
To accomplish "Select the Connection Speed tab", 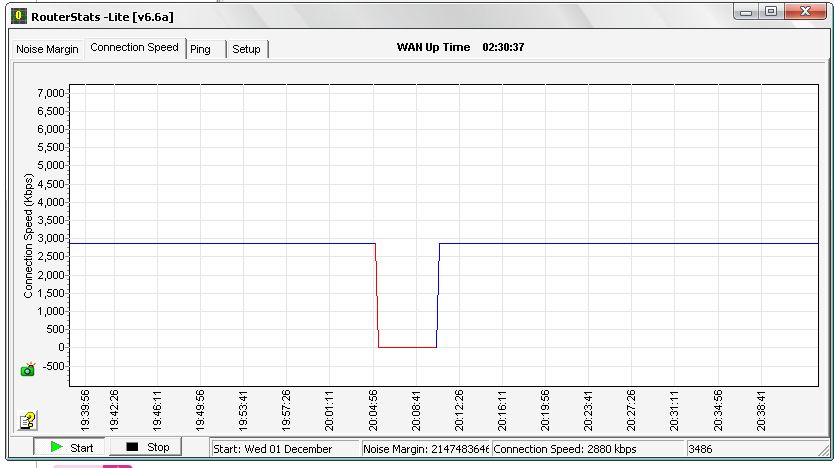I will tap(135, 48).
